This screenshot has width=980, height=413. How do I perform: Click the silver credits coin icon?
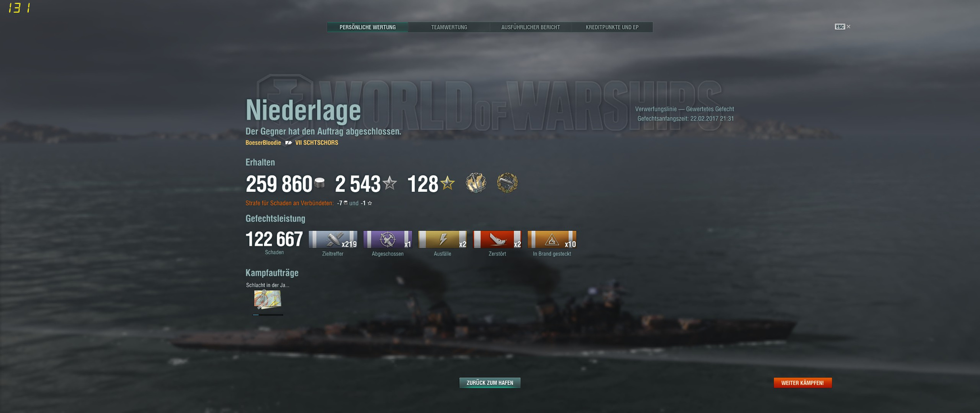coord(320,183)
